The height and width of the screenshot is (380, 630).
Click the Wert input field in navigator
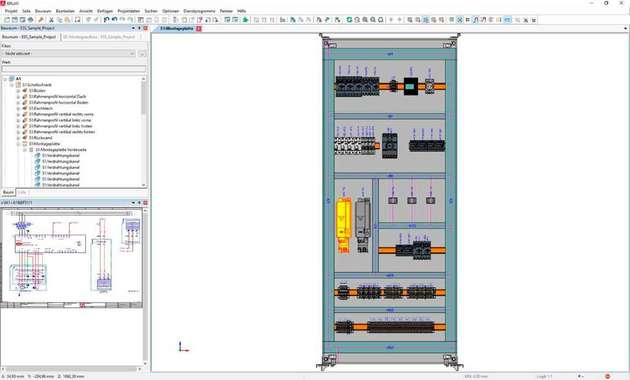pos(74,69)
